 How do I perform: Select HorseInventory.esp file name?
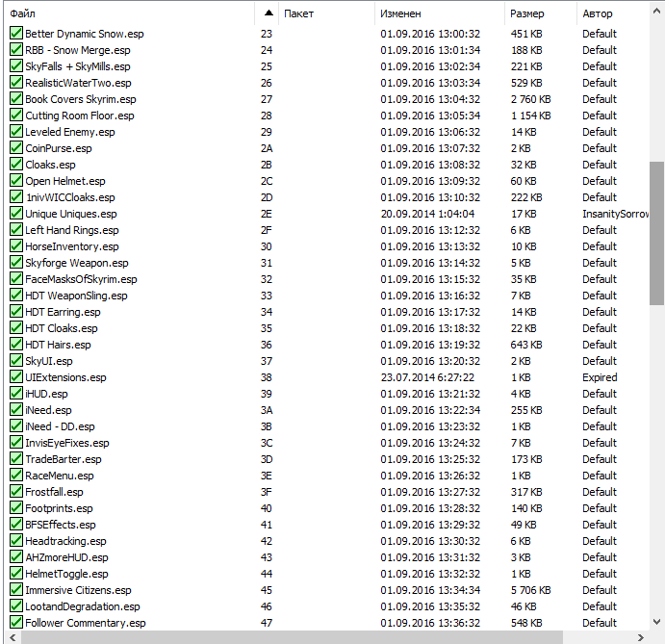tap(71, 246)
